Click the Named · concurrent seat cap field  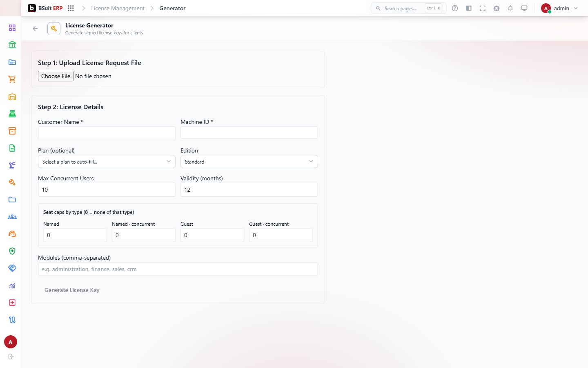pos(144,235)
